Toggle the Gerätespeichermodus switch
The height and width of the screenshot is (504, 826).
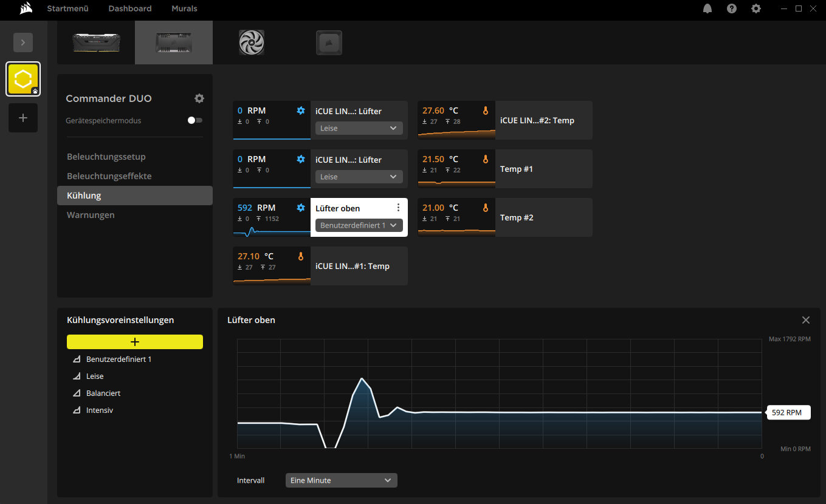pos(194,120)
